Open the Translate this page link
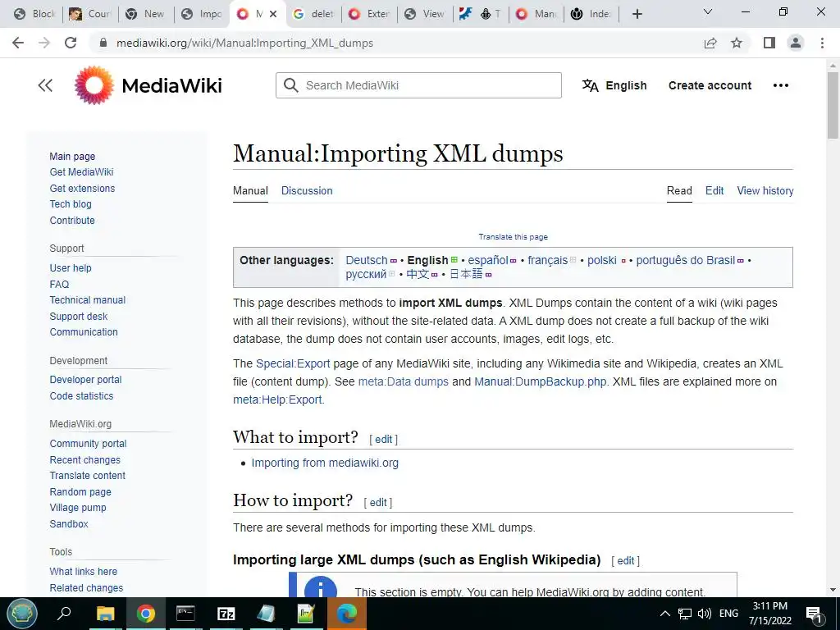 tap(513, 237)
